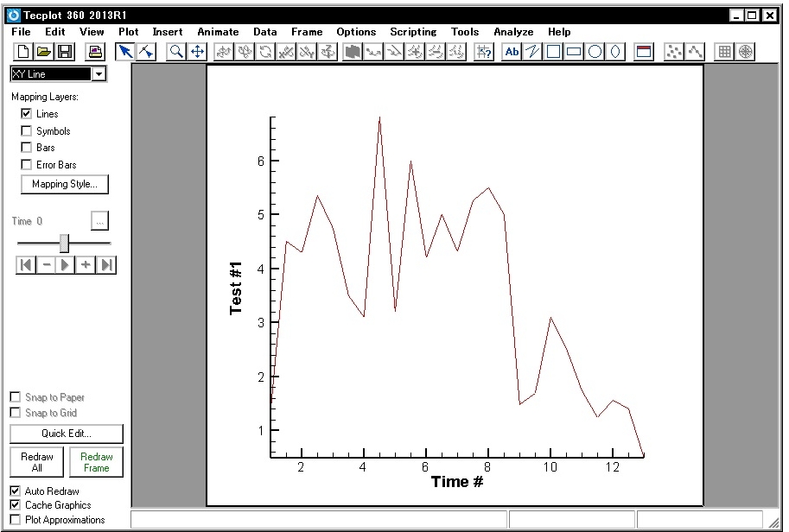The width and height of the screenshot is (789, 532).
Task: Open the Insert menu
Action: pos(168,32)
